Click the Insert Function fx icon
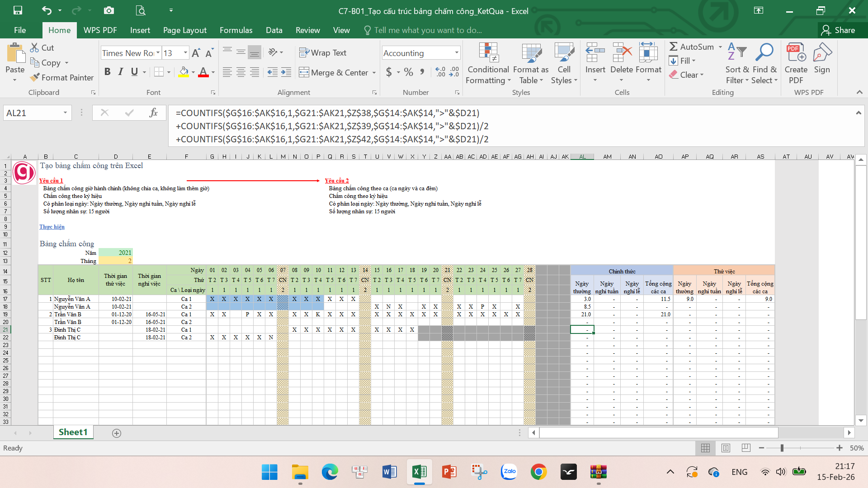This screenshot has width=868, height=488. pos(153,113)
